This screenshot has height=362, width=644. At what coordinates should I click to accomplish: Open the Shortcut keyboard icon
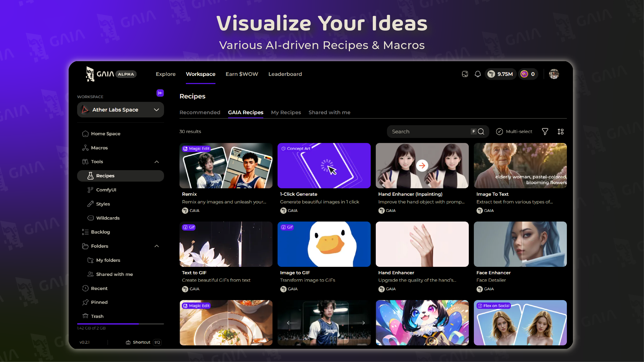point(128,342)
